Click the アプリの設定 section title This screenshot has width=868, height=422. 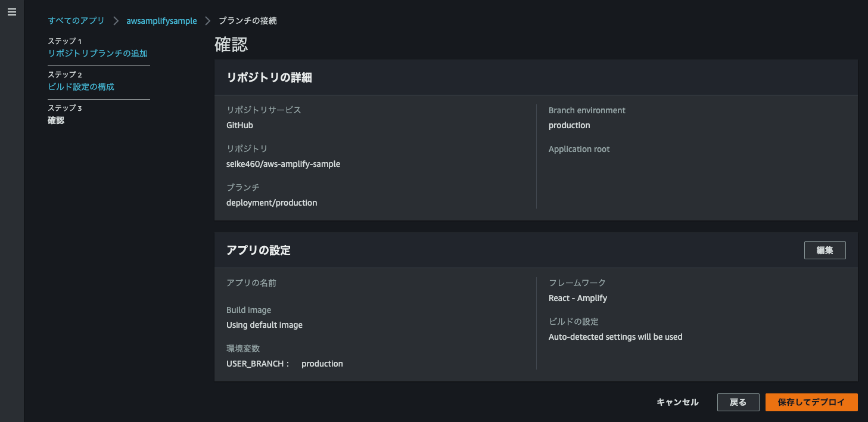point(259,250)
